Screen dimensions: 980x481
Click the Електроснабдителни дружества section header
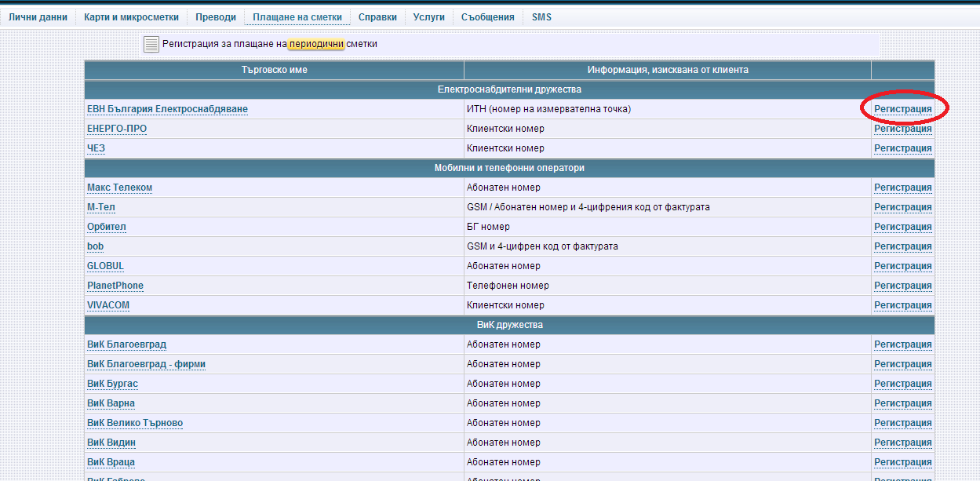pyautogui.click(x=509, y=89)
